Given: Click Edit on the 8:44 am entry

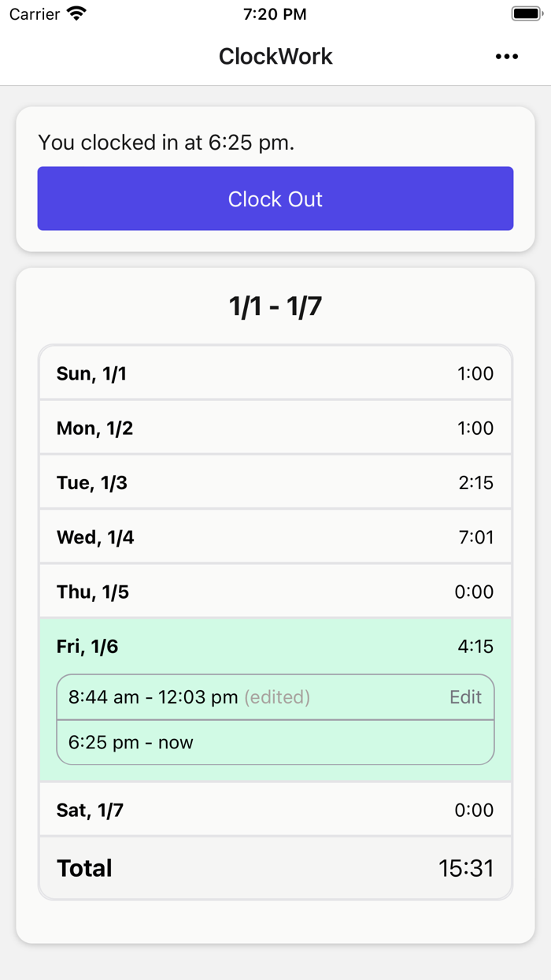Looking at the screenshot, I should coord(465,696).
